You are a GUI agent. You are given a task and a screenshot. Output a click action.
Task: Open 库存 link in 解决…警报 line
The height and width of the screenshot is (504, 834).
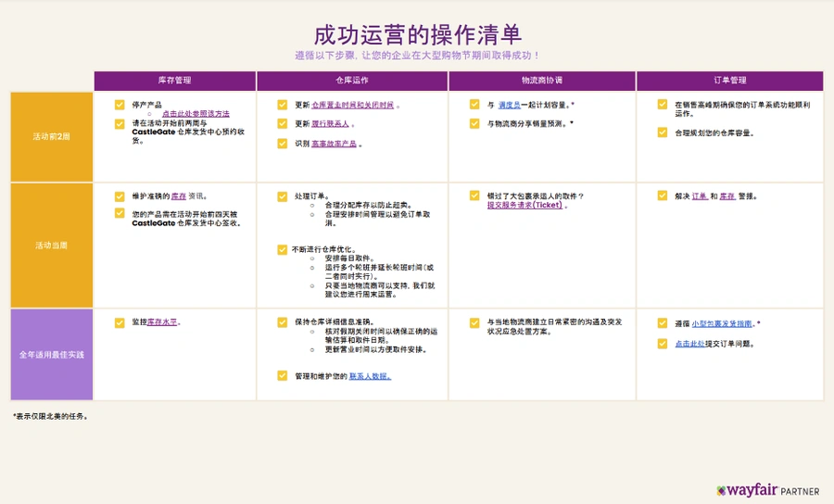tap(727, 196)
